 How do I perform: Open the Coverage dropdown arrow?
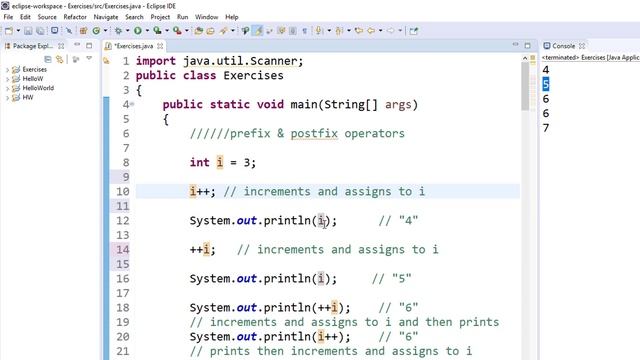coord(167,31)
